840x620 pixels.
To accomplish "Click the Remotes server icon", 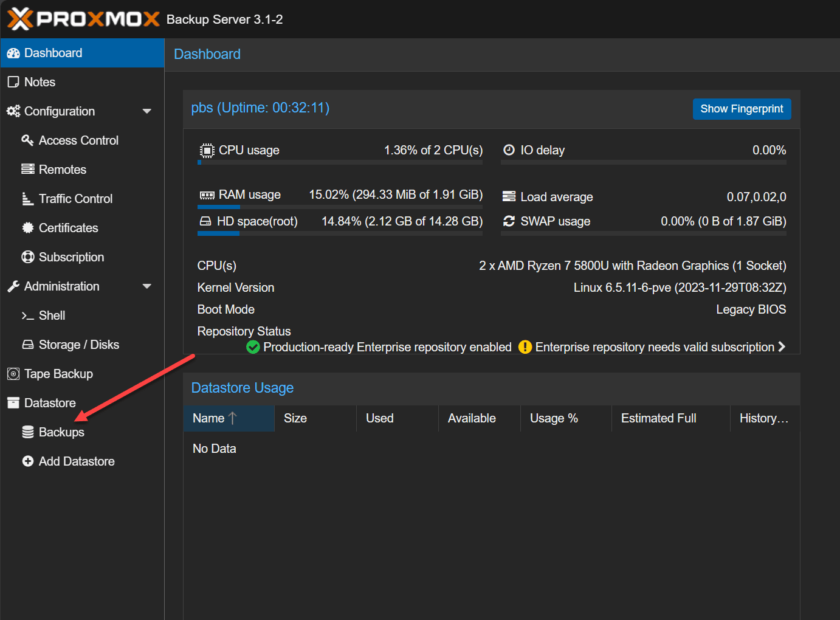I will [28, 169].
